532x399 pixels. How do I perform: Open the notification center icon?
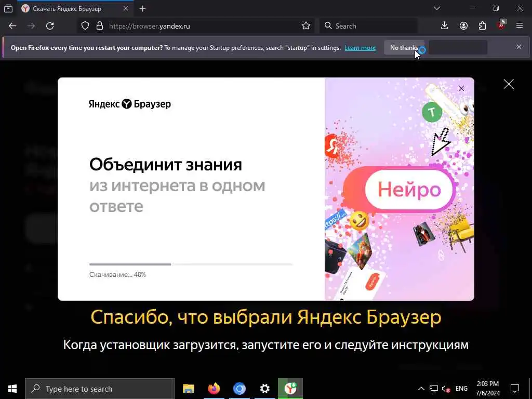coord(515,389)
